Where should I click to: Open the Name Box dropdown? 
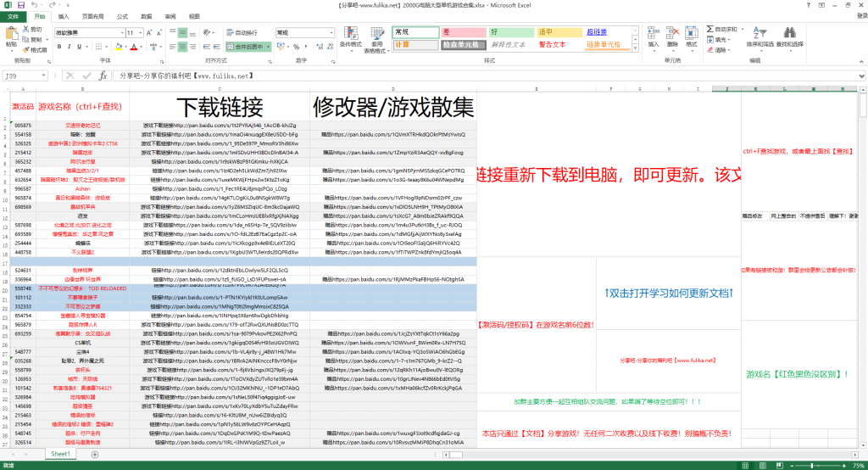pos(43,76)
